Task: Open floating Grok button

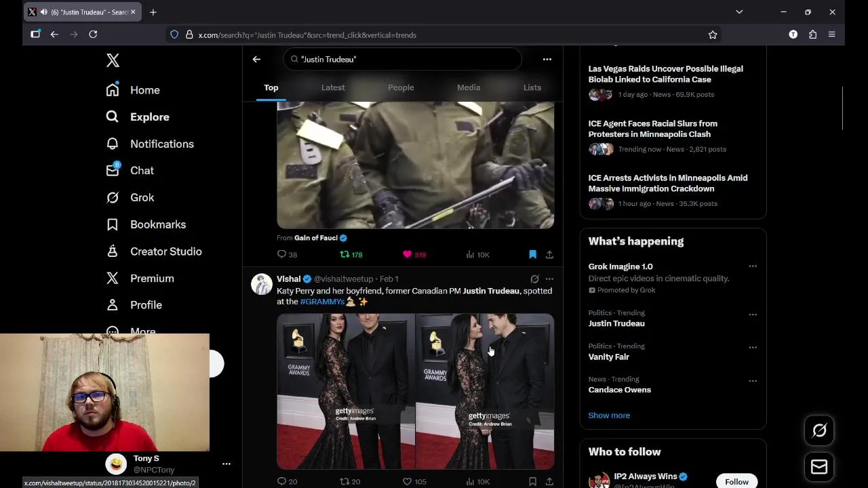Action: [819, 430]
